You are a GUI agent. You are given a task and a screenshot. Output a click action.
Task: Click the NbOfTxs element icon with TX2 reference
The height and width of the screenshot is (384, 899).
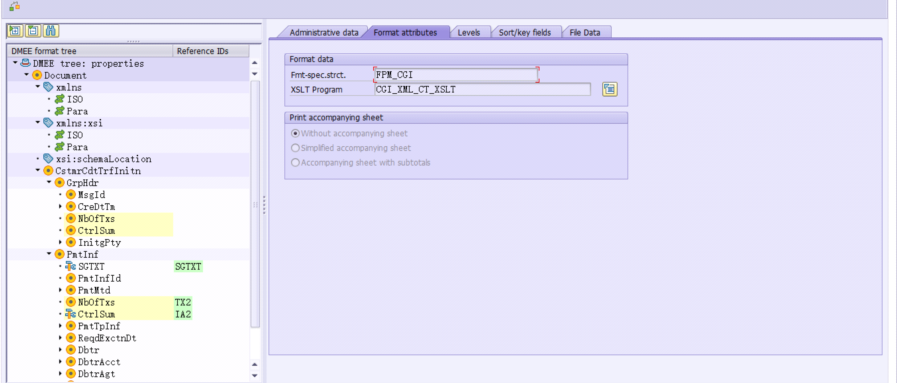point(71,302)
